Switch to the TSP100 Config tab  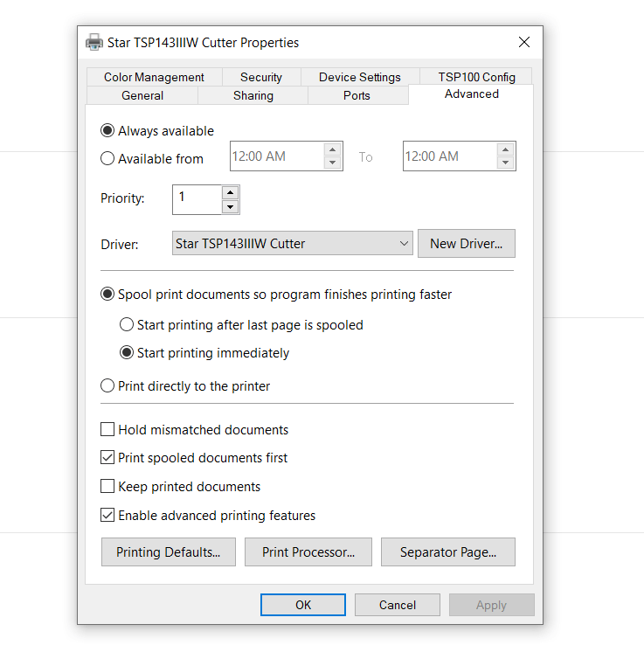(x=476, y=77)
